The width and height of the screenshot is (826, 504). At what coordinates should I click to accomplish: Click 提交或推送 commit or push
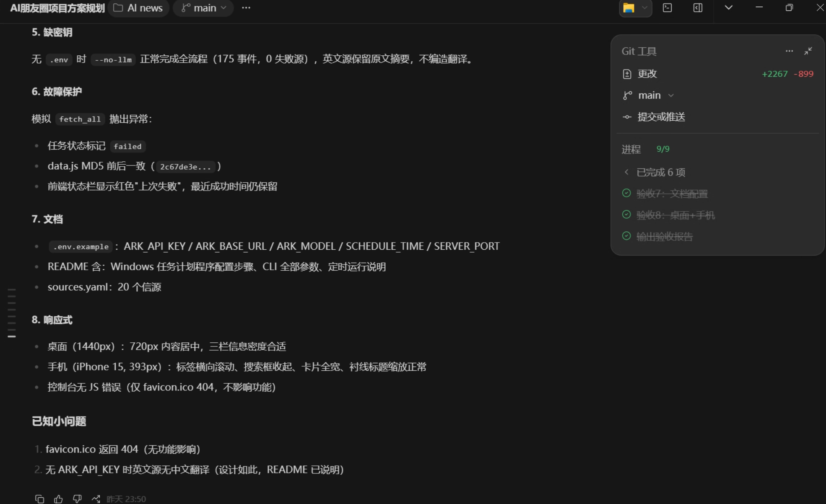[661, 117]
